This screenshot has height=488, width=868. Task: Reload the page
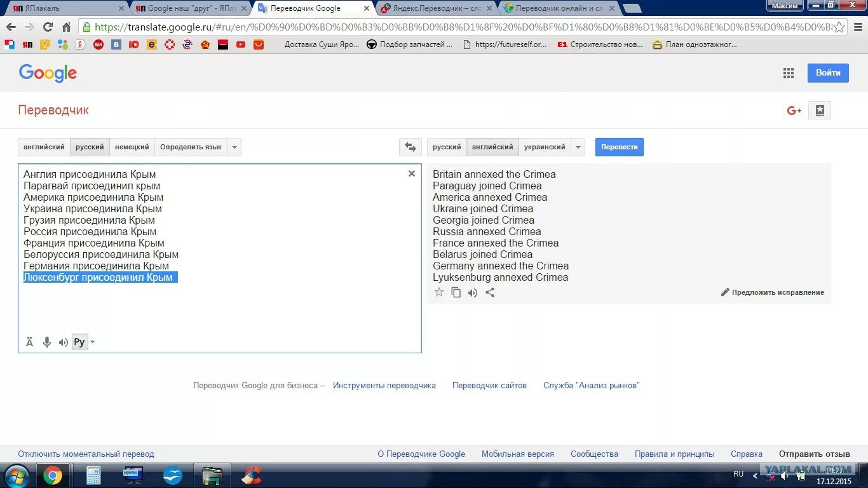click(x=48, y=27)
